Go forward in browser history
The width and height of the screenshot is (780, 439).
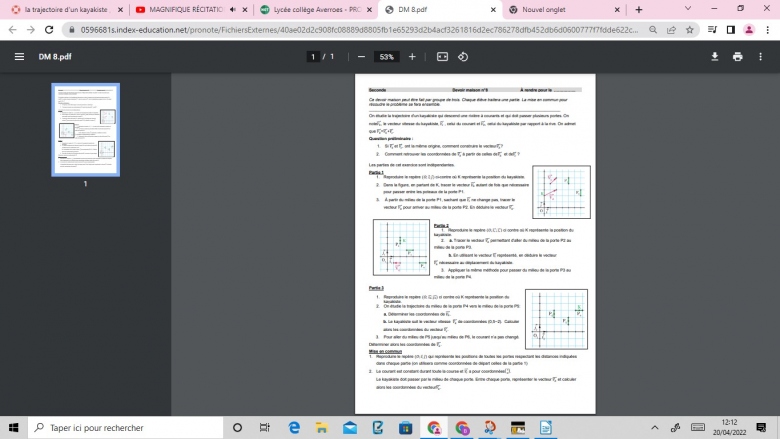click(x=31, y=30)
